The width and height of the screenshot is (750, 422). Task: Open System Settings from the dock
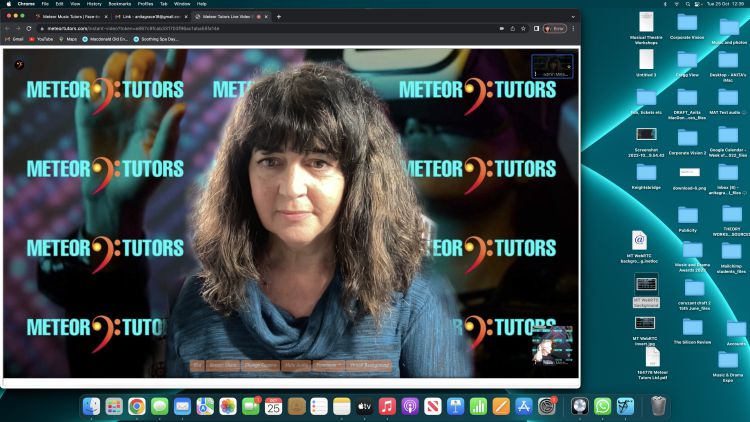[547, 407]
